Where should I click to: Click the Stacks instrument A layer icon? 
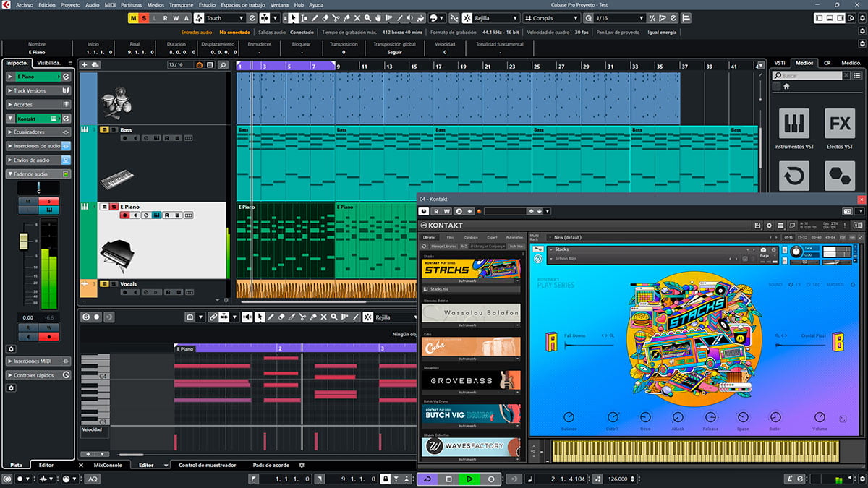[551, 341]
